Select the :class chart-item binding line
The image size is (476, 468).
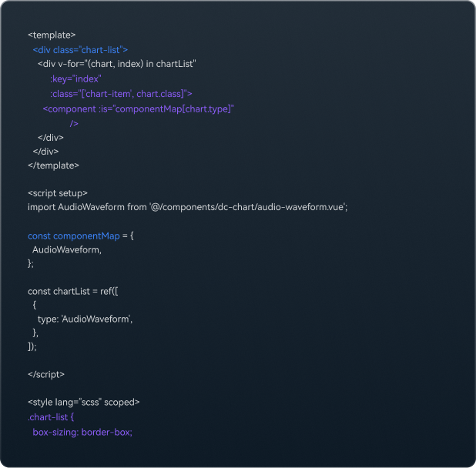121,94
